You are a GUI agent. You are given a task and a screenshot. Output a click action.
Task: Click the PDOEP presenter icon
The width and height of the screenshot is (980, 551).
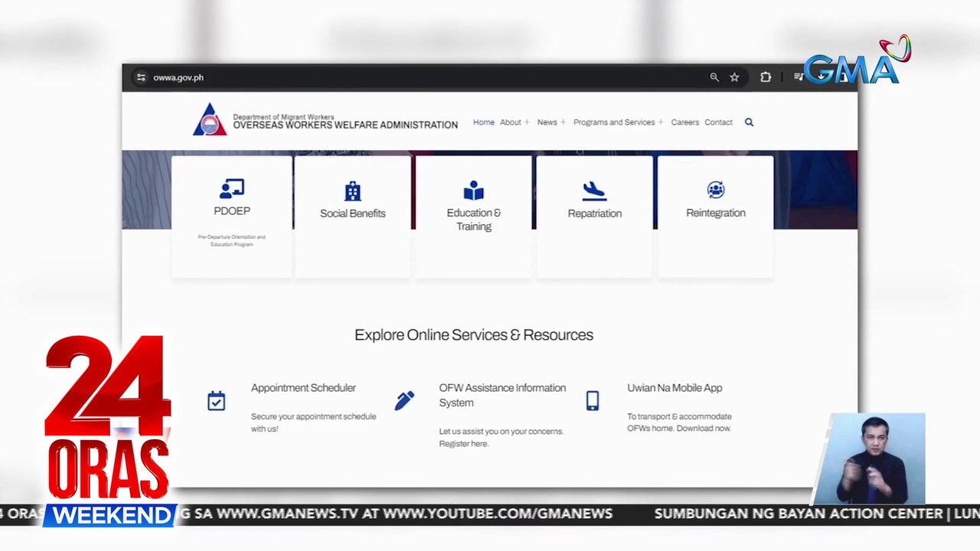pyautogui.click(x=232, y=188)
